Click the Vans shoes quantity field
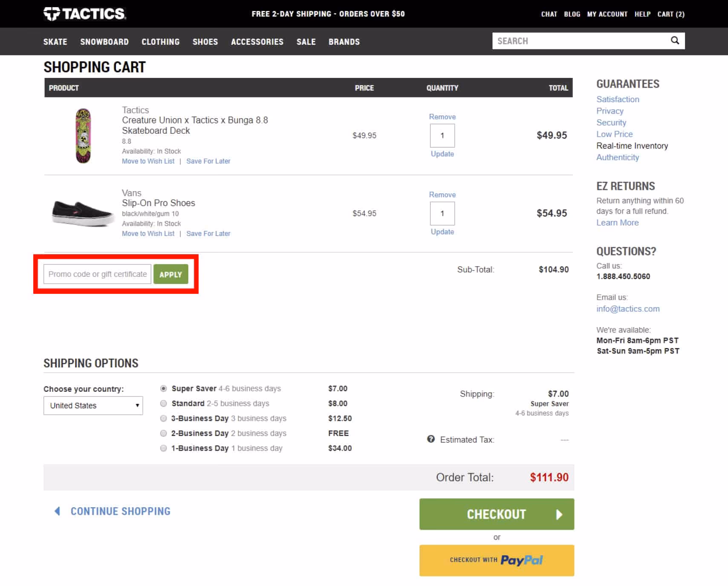 click(x=442, y=213)
